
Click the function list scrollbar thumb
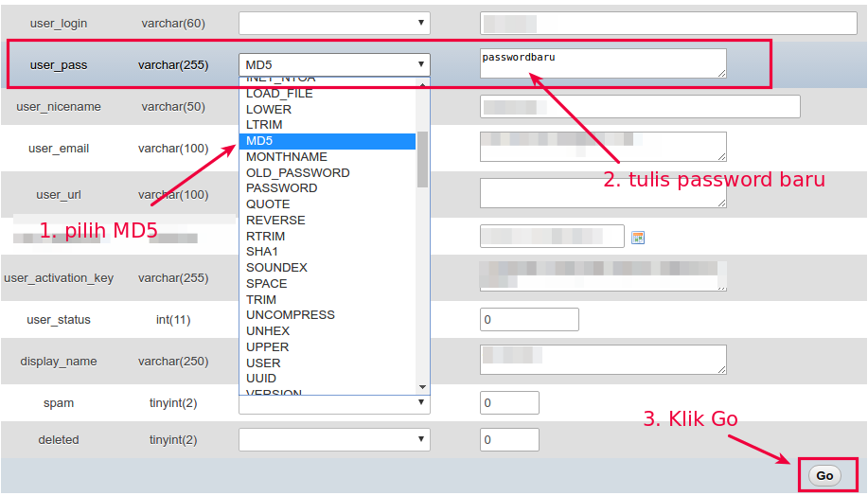[422, 159]
